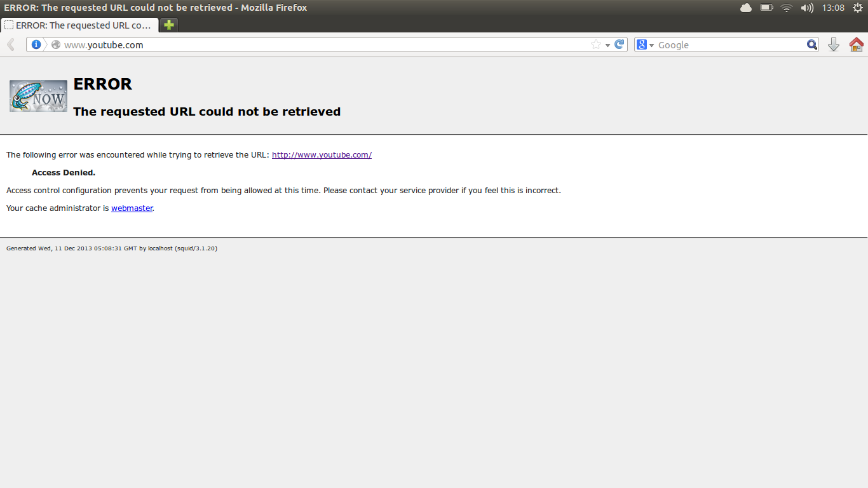Open a new tab with the plus button

(x=168, y=25)
